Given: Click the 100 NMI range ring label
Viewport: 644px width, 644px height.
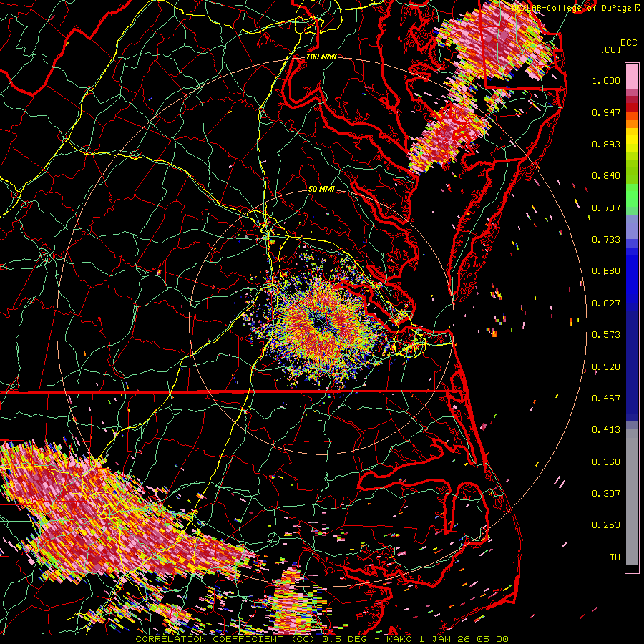Looking at the screenshot, I should (321, 57).
